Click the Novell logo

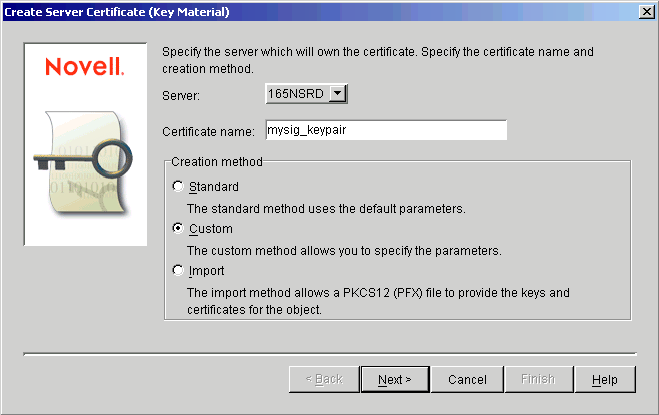coord(84,68)
